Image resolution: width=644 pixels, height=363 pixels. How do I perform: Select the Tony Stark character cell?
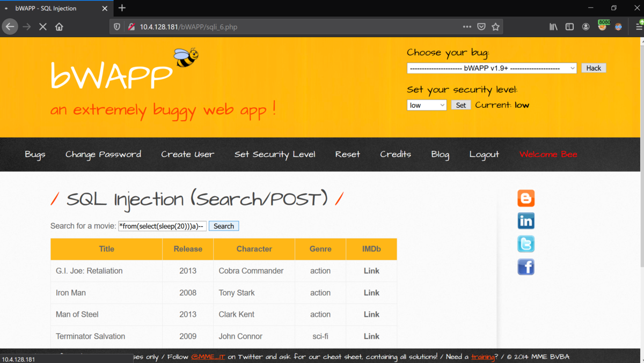tap(254, 293)
